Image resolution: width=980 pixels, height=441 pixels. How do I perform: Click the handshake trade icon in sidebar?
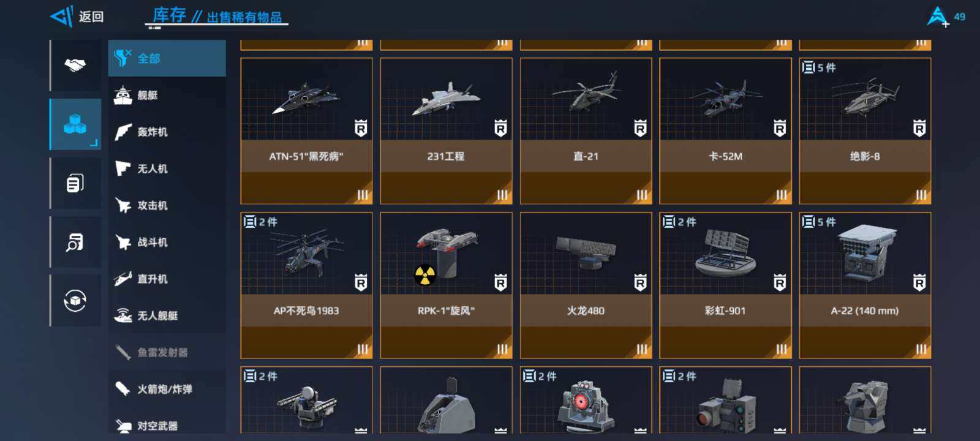point(75,65)
